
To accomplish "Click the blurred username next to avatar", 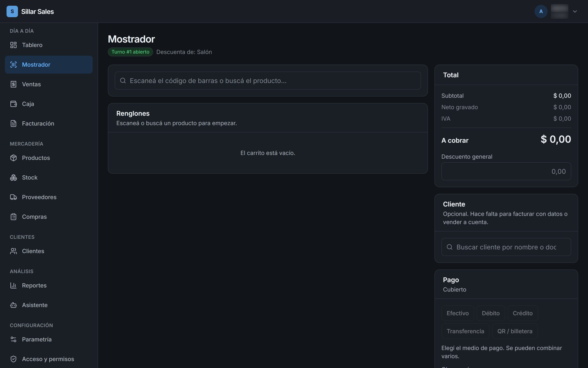I will pos(559,11).
